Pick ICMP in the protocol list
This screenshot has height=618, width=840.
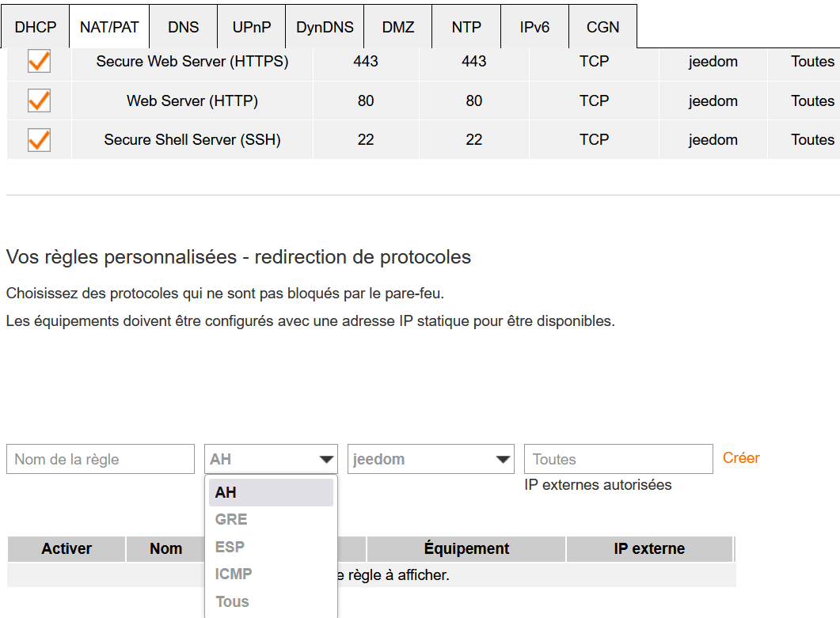click(234, 574)
